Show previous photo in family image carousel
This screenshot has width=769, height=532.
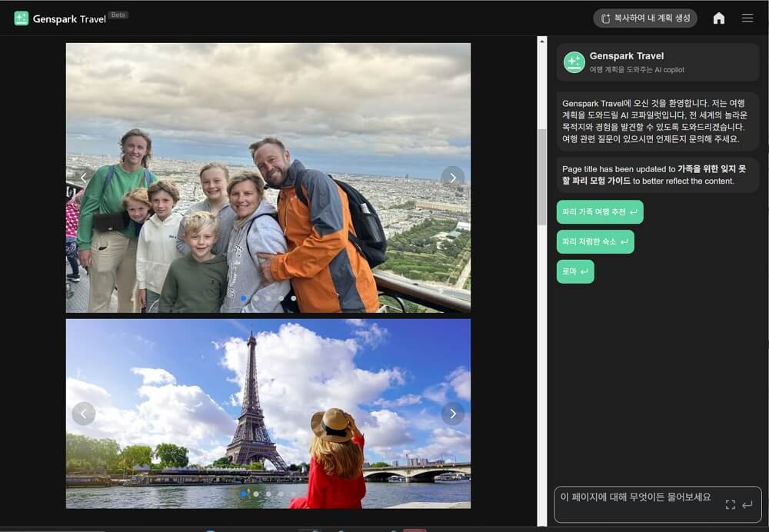click(x=84, y=178)
